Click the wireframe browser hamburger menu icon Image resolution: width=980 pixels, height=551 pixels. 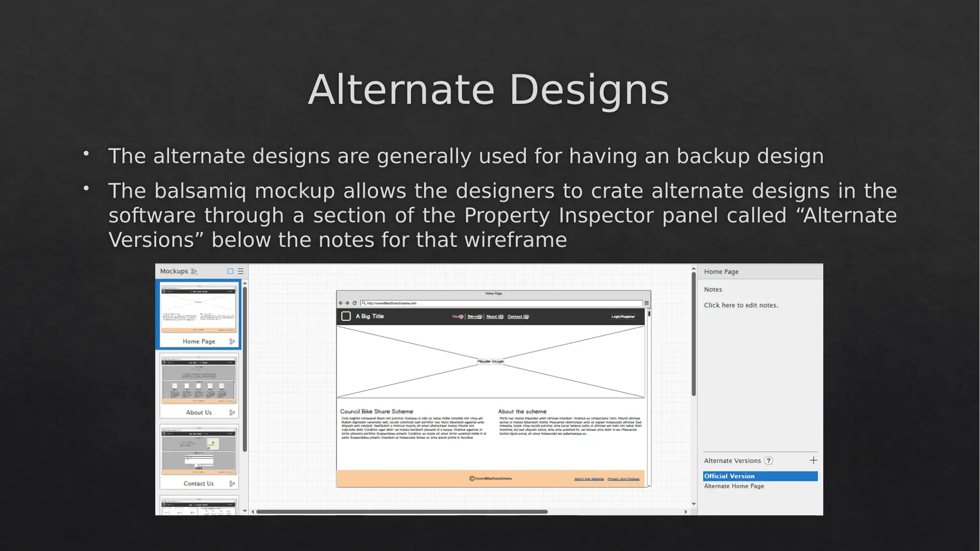click(646, 303)
